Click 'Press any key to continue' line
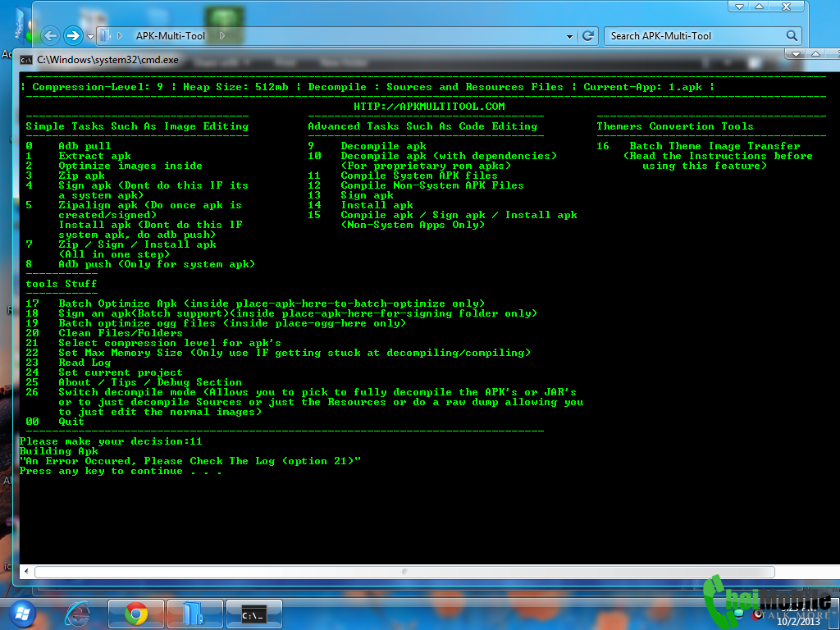The width and height of the screenshot is (840, 630). (121, 470)
